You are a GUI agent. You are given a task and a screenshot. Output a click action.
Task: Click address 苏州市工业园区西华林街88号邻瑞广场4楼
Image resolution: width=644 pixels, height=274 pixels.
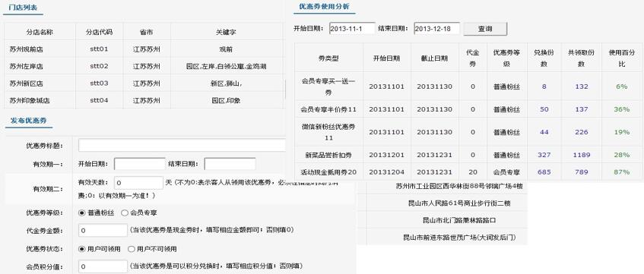(x=458, y=186)
